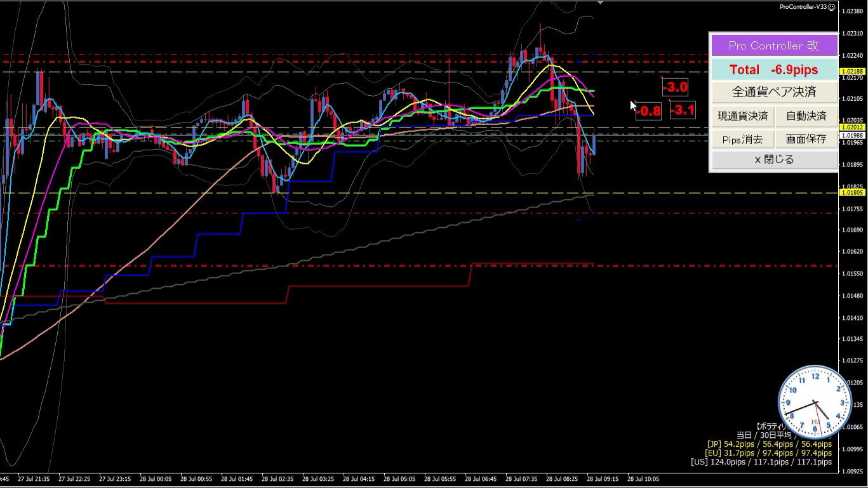Image resolution: width=868 pixels, height=488 pixels.
Task: Click the [JP] 54.2pips volatility row
Action: (x=769, y=444)
